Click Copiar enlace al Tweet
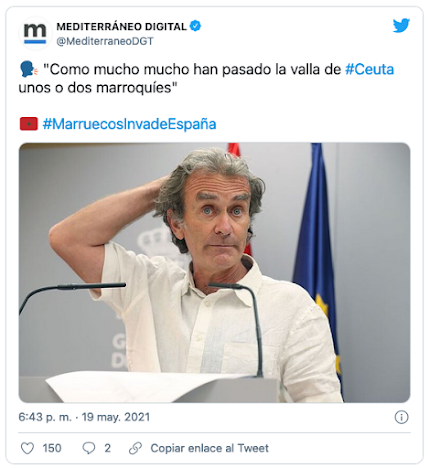This screenshot has height=468, width=429. [209, 448]
